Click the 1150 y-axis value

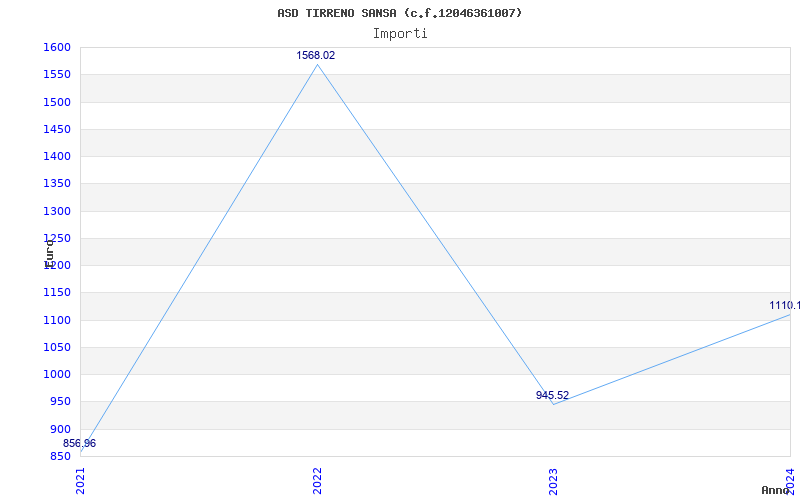(x=57, y=292)
